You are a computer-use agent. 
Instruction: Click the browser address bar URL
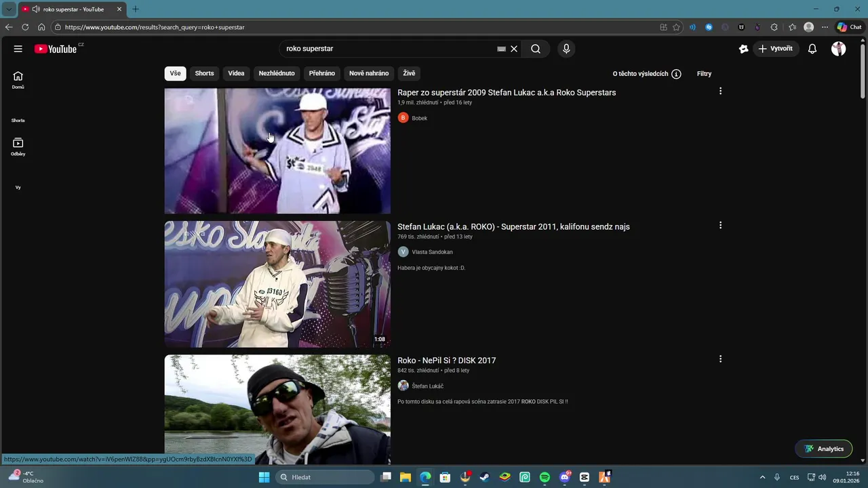tap(155, 27)
